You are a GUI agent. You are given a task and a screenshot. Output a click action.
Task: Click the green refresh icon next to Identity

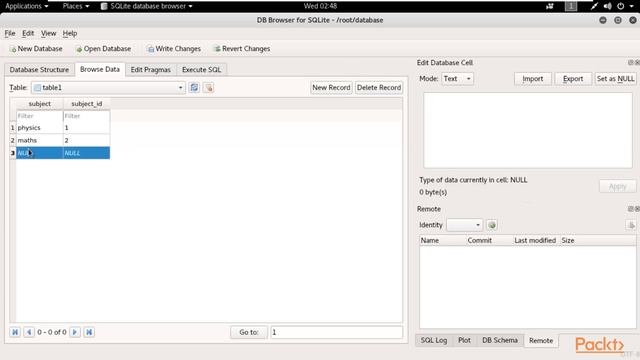tap(492, 225)
